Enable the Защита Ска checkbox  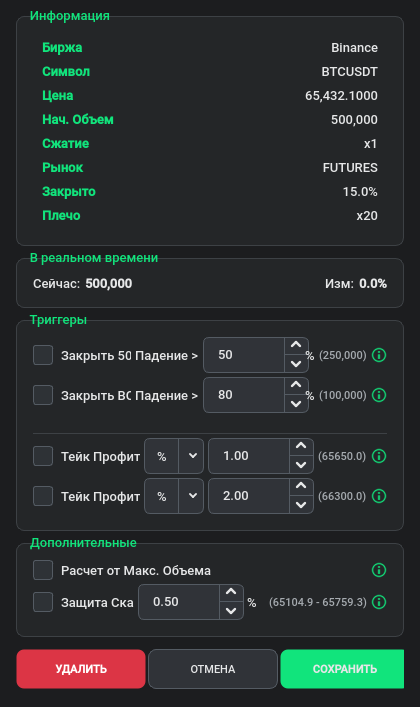(x=43, y=602)
